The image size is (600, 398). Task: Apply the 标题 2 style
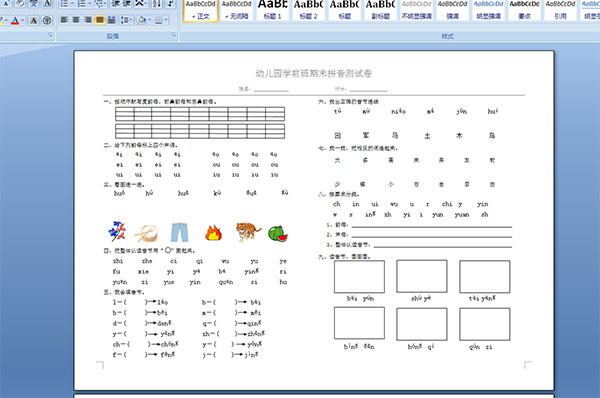click(x=308, y=10)
